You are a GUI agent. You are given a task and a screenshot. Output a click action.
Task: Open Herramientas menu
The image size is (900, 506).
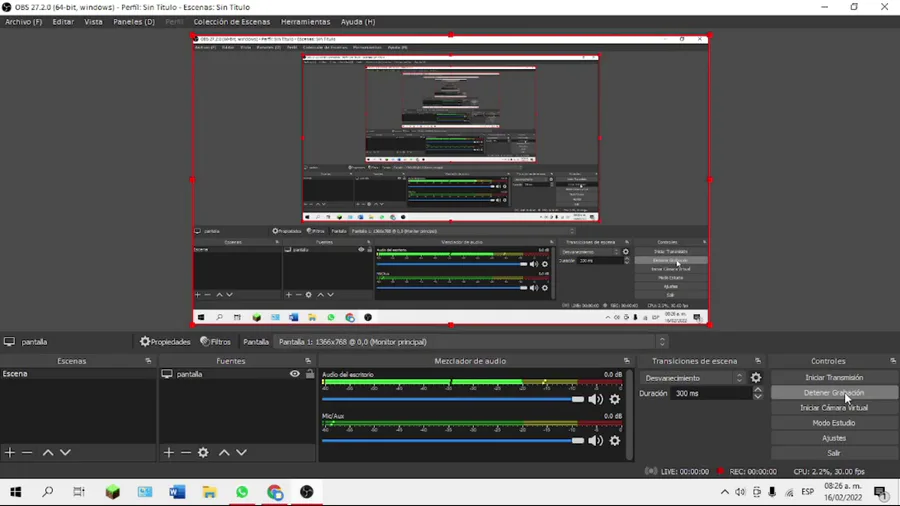click(x=305, y=22)
